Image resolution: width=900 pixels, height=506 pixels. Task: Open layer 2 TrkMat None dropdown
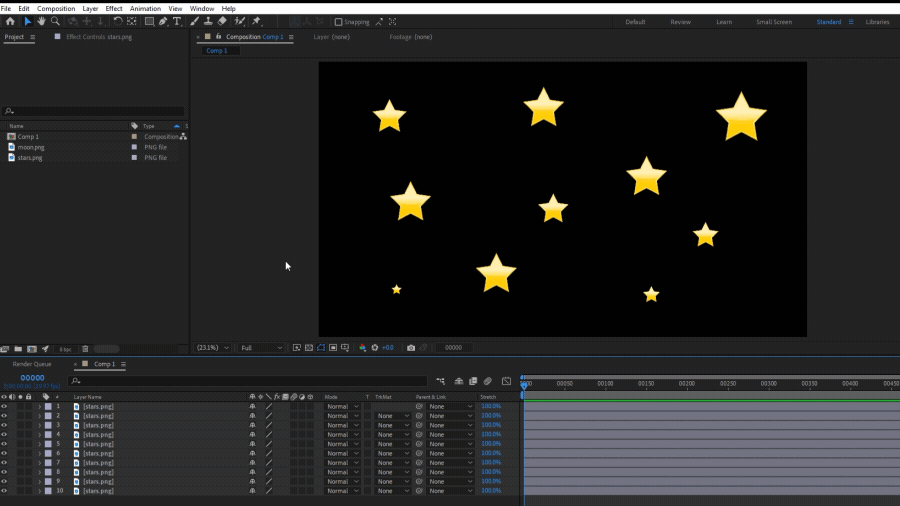[x=393, y=416]
